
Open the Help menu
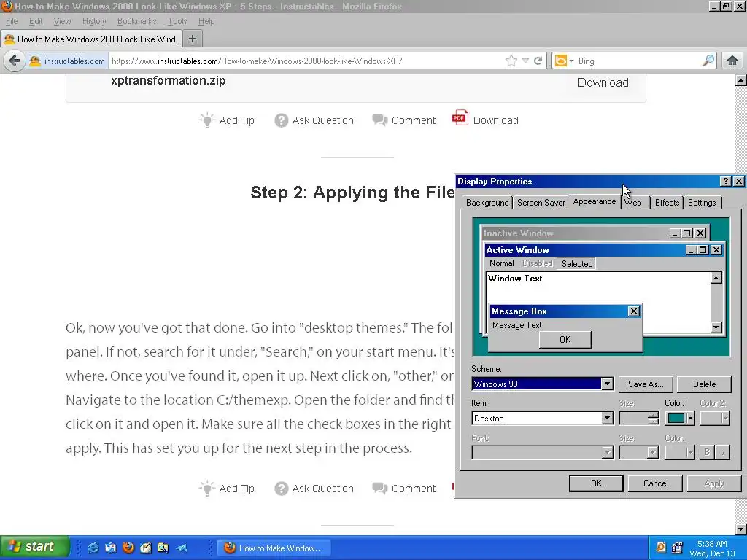[206, 21]
